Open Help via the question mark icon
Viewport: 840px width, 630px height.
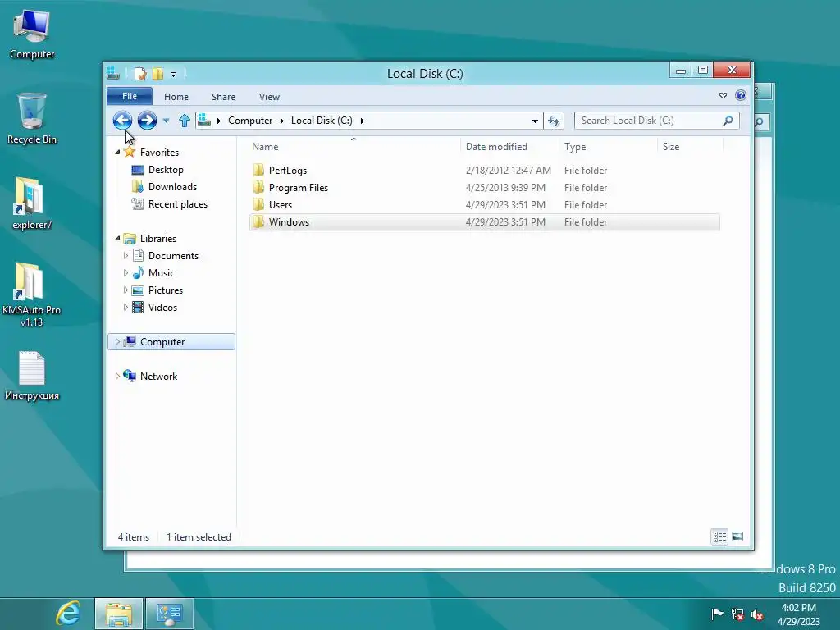coord(741,95)
